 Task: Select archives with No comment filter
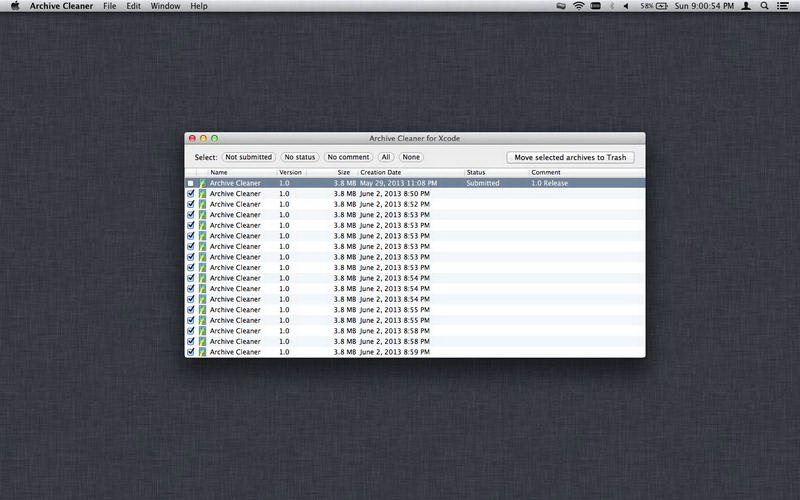point(348,157)
